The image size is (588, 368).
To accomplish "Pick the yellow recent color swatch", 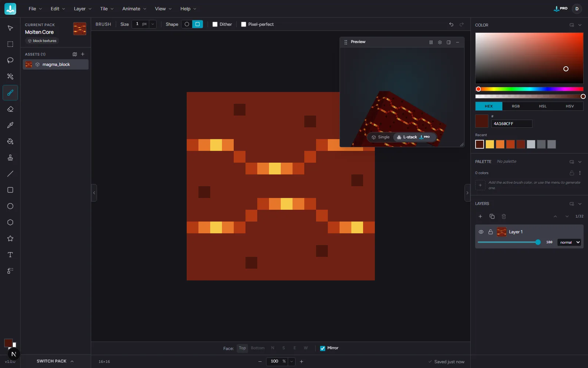I will coord(490,144).
